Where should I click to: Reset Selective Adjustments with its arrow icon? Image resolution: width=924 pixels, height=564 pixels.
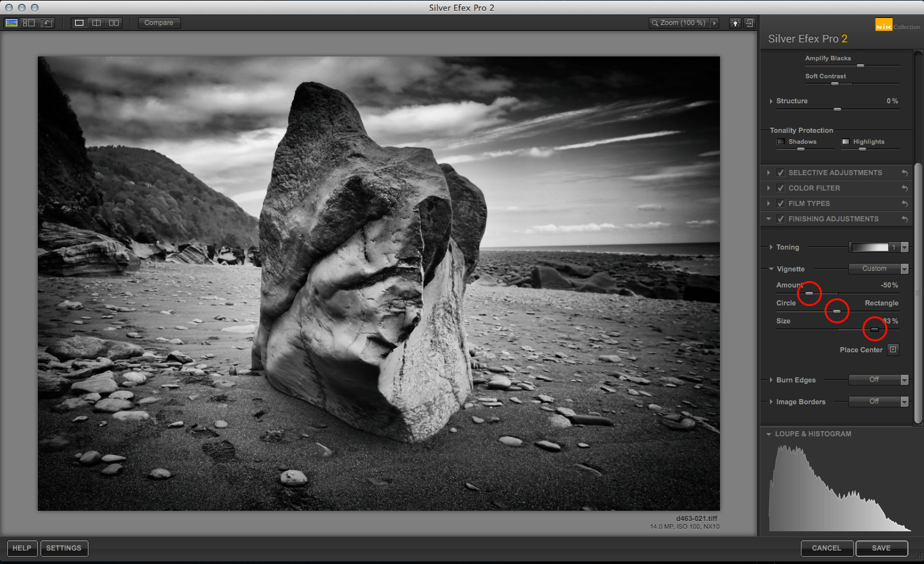(905, 173)
